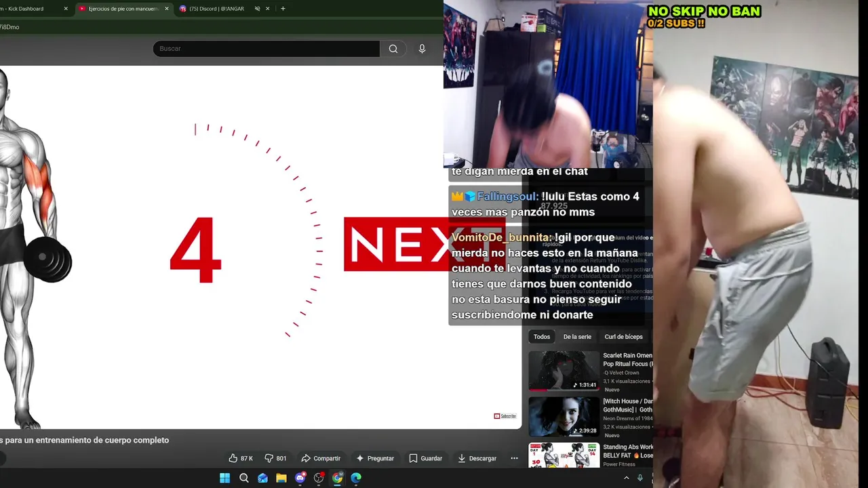Select the Todos filter chip
The width and height of the screenshot is (868, 488).
(542, 337)
